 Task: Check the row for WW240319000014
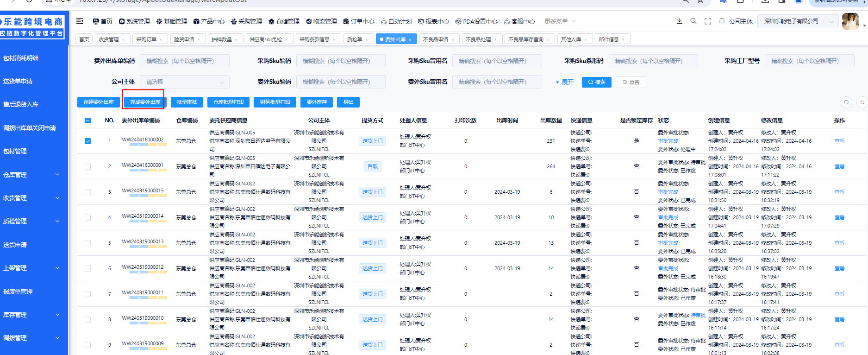pos(88,217)
